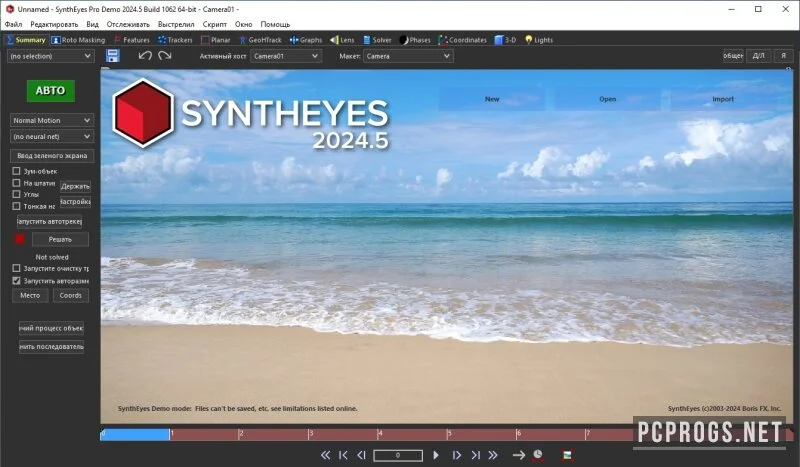Open the Скрипт menu
800x467 pixels.
(x=214, y=24)
